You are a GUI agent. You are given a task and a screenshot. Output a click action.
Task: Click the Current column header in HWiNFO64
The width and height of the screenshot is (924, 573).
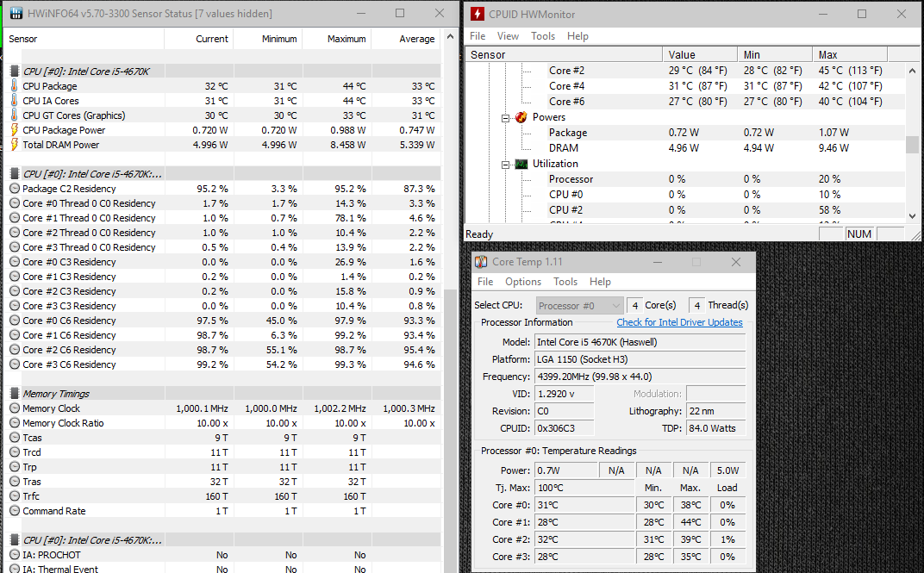pyautogui.click(x=198, y=39)
